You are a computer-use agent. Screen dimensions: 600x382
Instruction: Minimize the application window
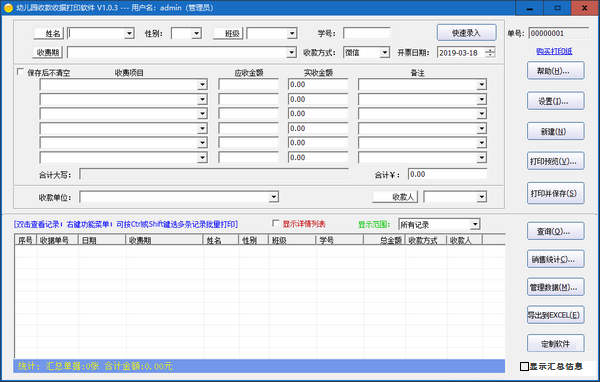click(529, 8)
